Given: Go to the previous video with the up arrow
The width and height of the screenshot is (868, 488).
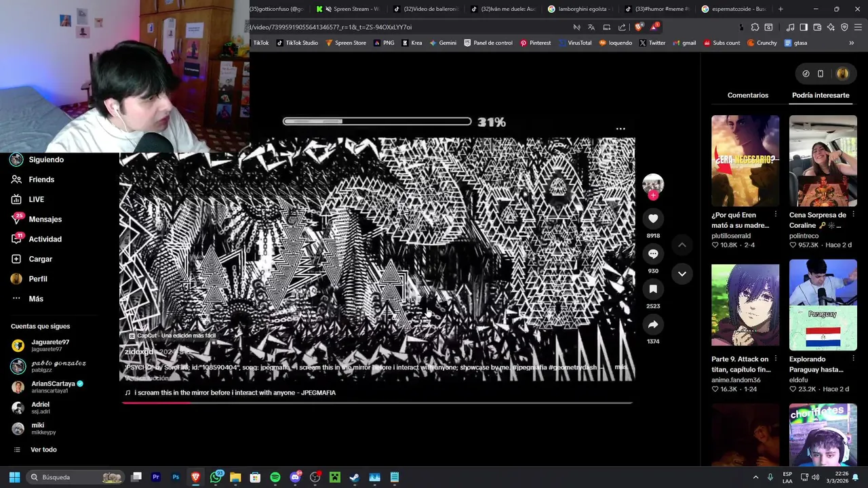Looking at the screenshot, I should [x=682, y=245].
